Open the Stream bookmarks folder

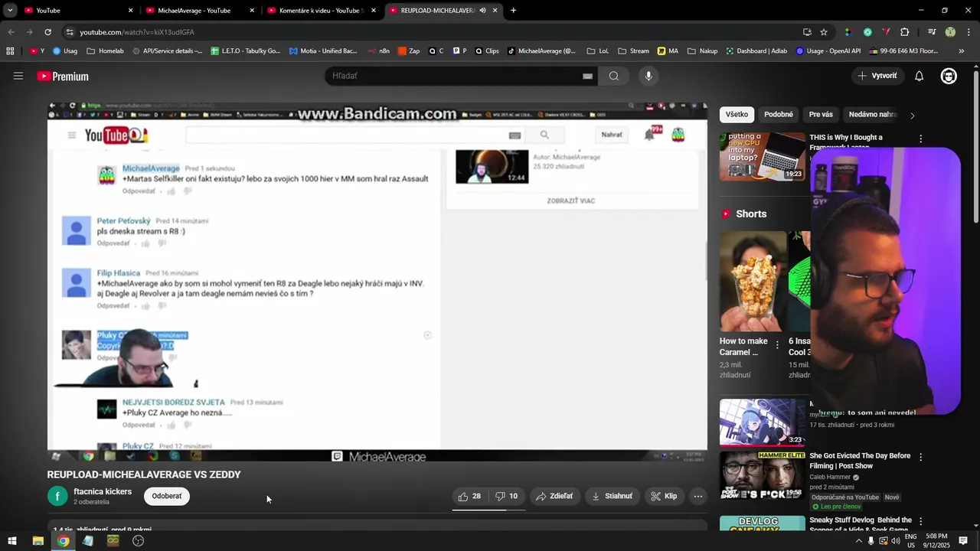[x=632, y=51]
